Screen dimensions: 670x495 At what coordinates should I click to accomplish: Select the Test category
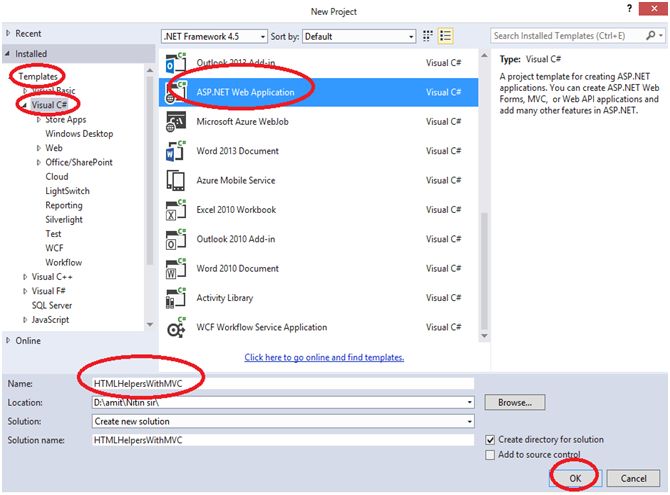[53, 234]
